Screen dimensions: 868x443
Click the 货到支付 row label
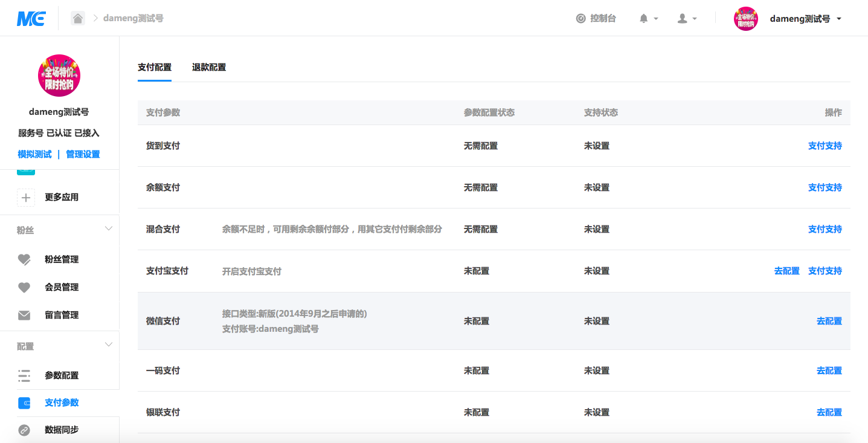(163, 146)
